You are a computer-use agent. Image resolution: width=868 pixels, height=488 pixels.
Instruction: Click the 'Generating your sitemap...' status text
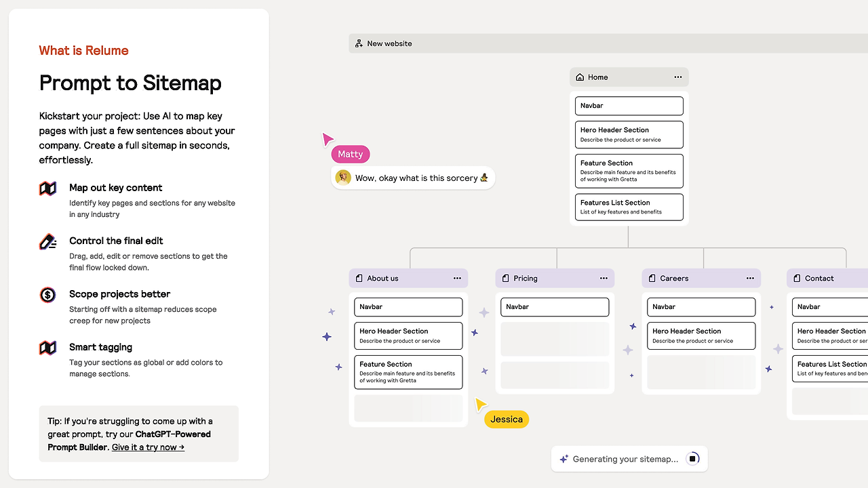[625, 459]
